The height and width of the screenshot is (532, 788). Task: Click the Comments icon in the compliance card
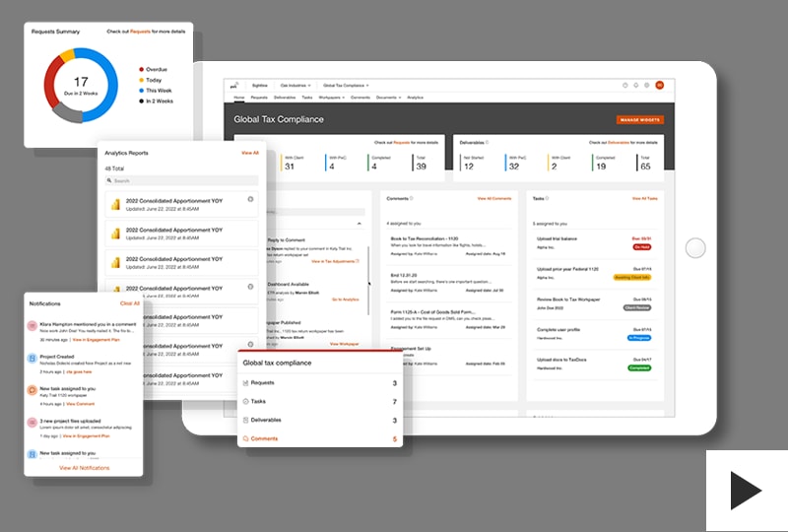click(x=246, y=438)
